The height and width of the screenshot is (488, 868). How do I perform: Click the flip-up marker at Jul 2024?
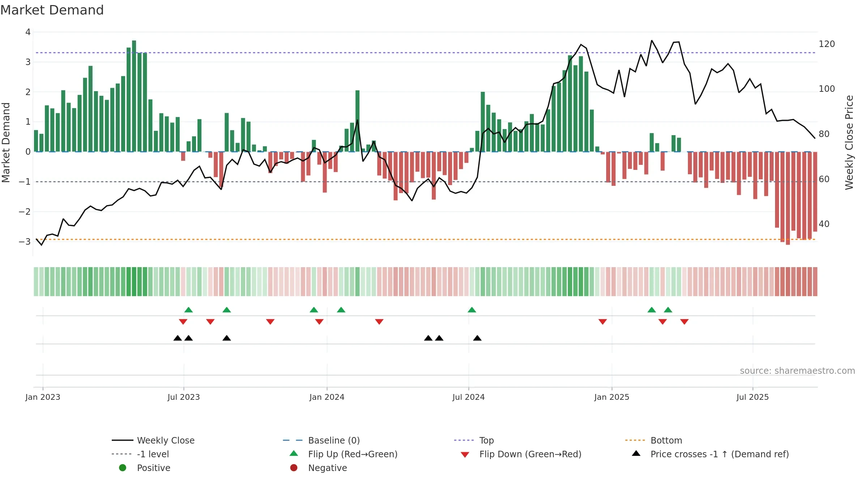472,310
